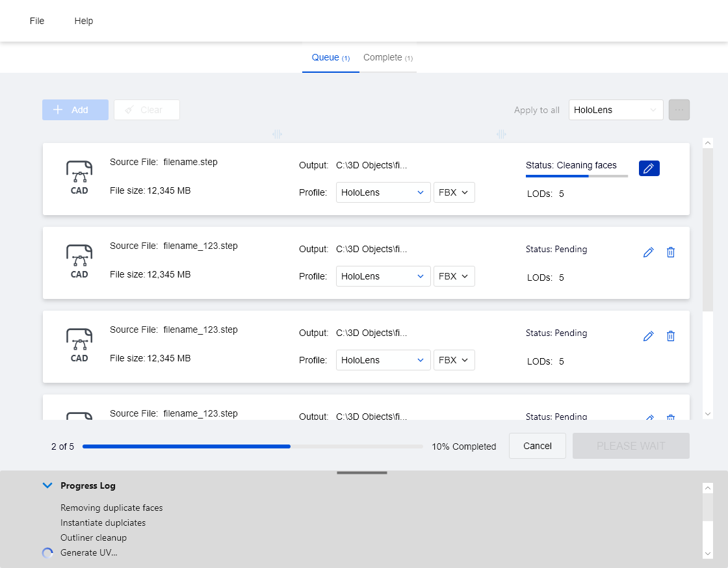Screen dimensions: 728x568
Task: Click Progress Log scrollbar down arrow
Action: pos(708,554)
